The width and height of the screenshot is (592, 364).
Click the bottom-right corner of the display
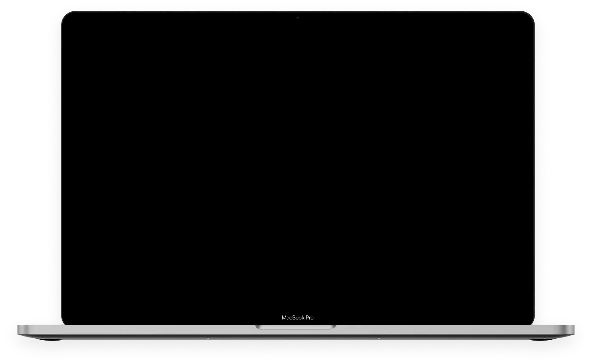pos(531,322)
